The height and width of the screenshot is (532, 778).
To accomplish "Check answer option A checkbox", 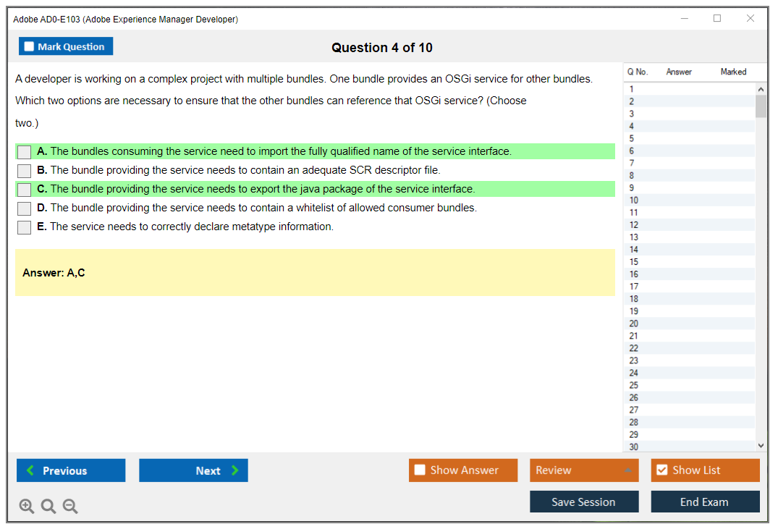I will coord(25,152).
